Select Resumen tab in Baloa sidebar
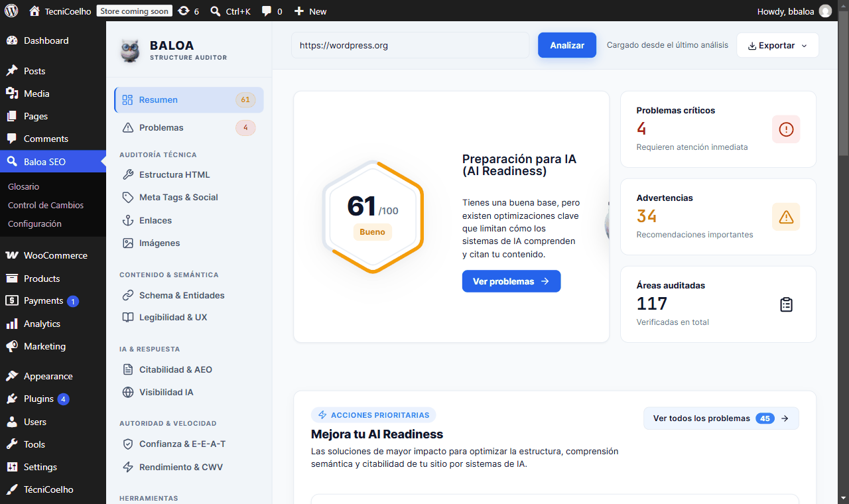The image size is (849, 504). click(x=189, y=100)
